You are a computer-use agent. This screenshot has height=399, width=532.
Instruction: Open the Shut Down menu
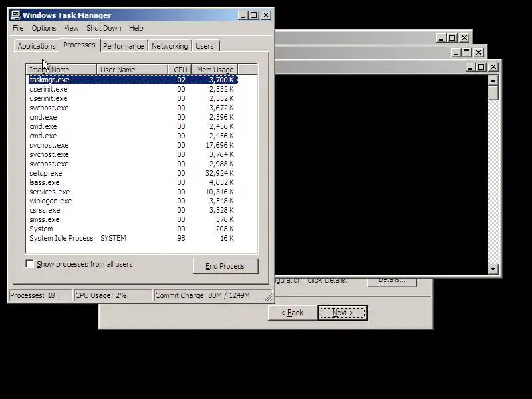pyautogui.click(x=104, y=28)
